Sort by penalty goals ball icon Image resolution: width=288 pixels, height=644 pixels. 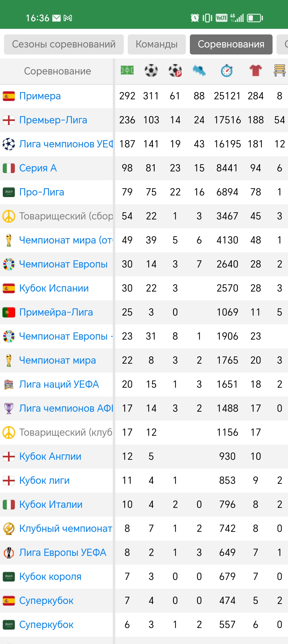click(175, 70)
